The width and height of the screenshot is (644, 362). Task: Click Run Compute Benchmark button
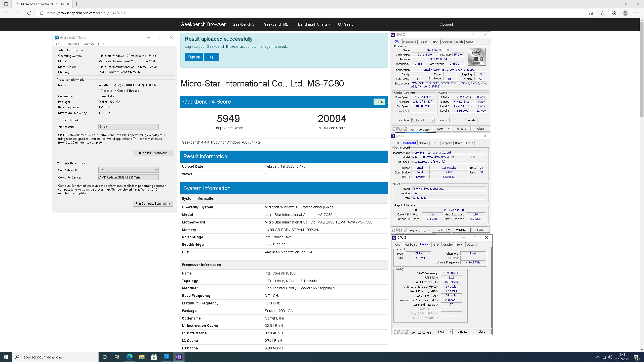pos(153,204)
